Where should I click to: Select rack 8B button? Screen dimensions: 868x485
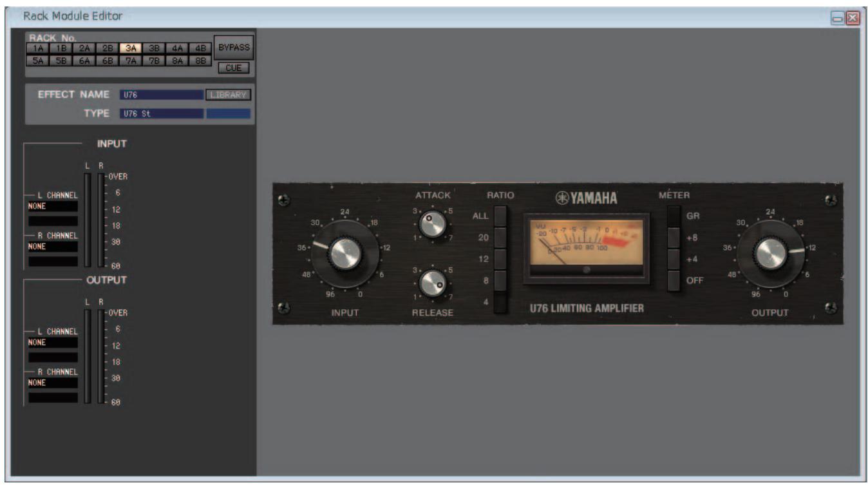200,60
